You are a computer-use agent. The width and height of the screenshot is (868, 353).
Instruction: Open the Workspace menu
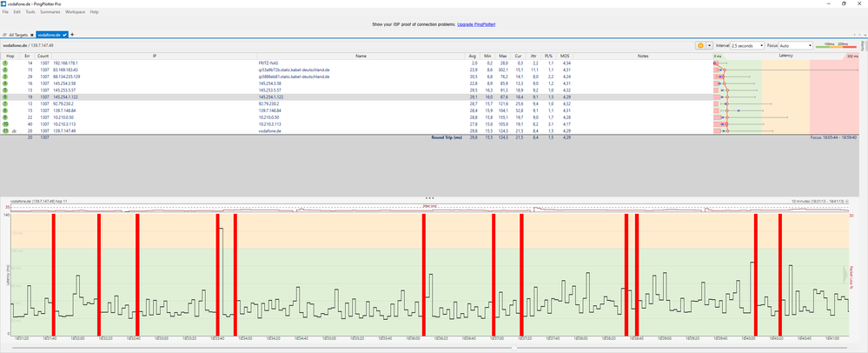click(x=76, y=11)
